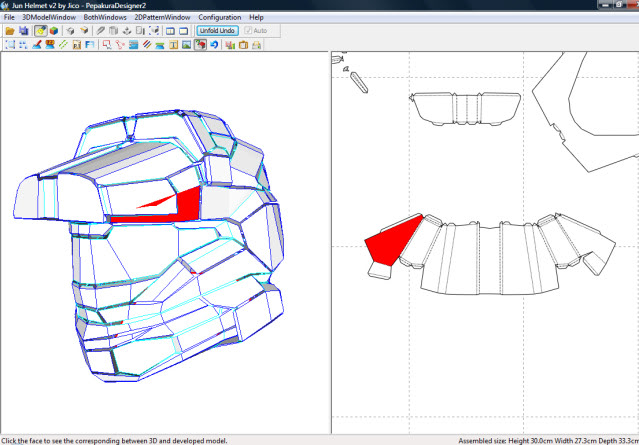Click the green and blue flap icon

coord(160,44)
